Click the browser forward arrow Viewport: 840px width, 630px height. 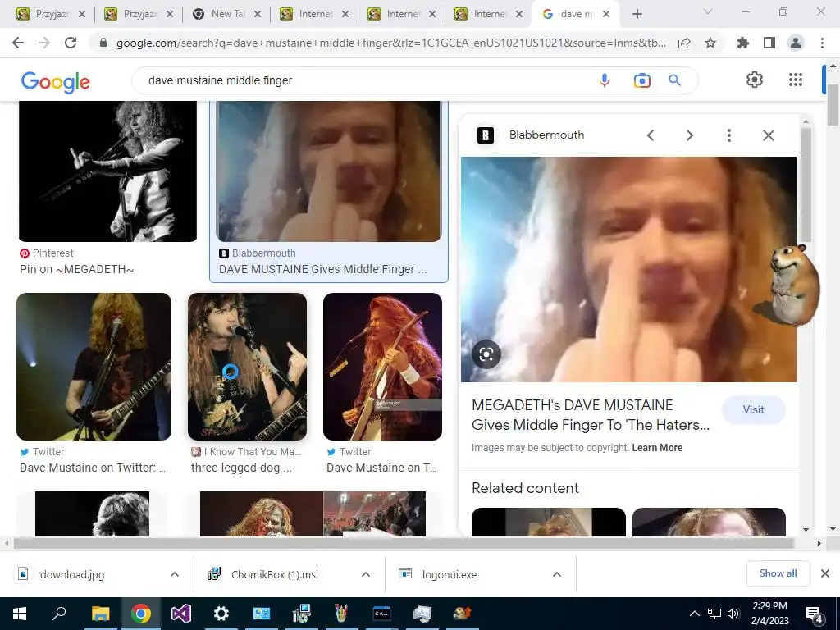point(44,43)
